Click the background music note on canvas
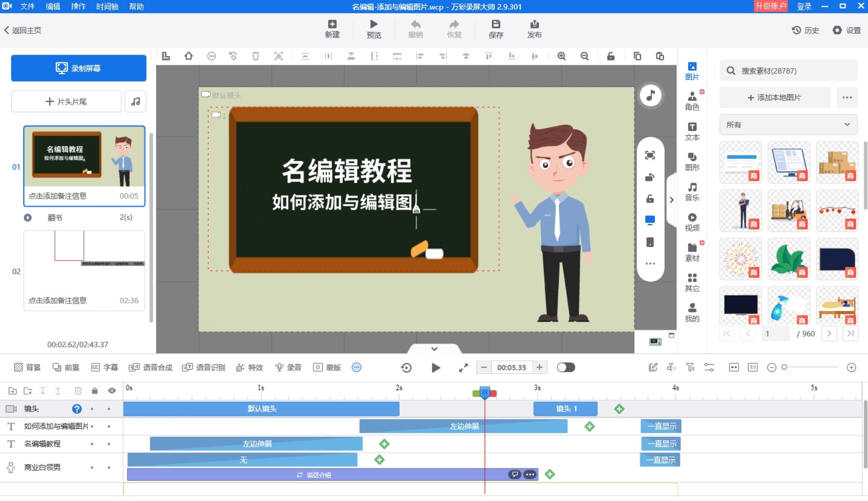868x501 pixels. tap(651, 96)
